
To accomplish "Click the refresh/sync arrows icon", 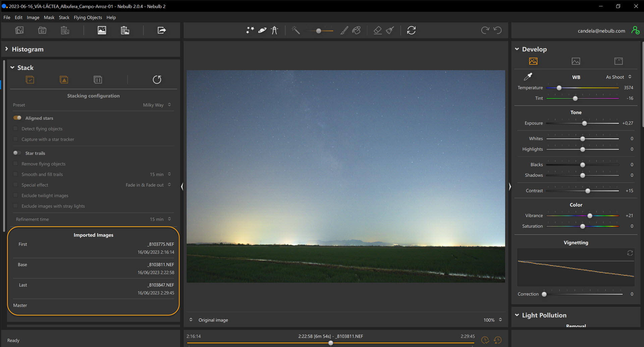I will (x=411, y=31).
